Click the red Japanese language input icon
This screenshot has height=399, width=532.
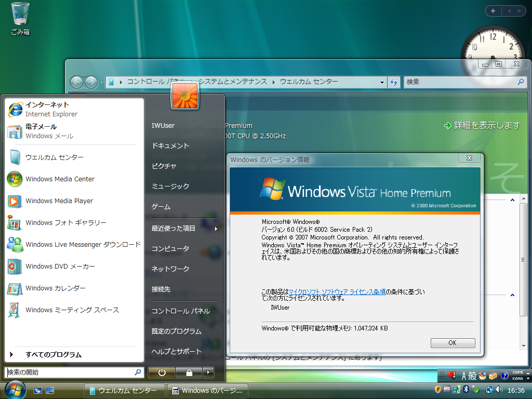pyautogui.click(x=451, y=375)
